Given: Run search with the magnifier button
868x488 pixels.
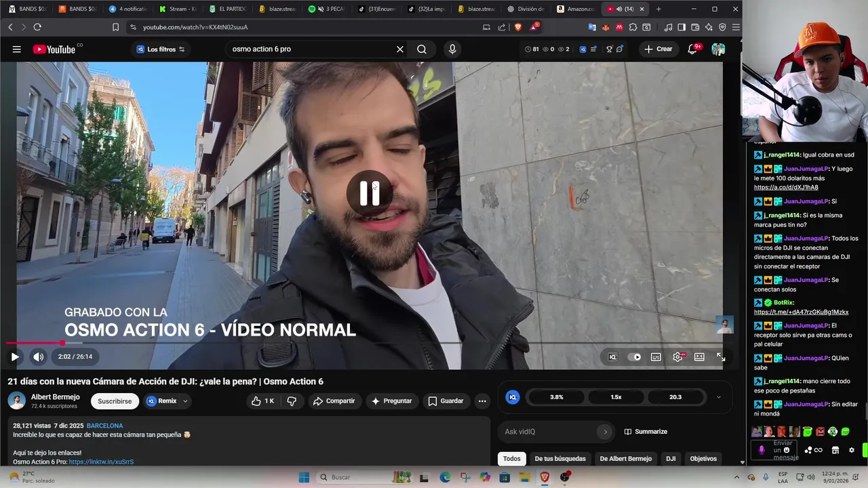Looking at the screenshot, I should [x=422, y=49].
